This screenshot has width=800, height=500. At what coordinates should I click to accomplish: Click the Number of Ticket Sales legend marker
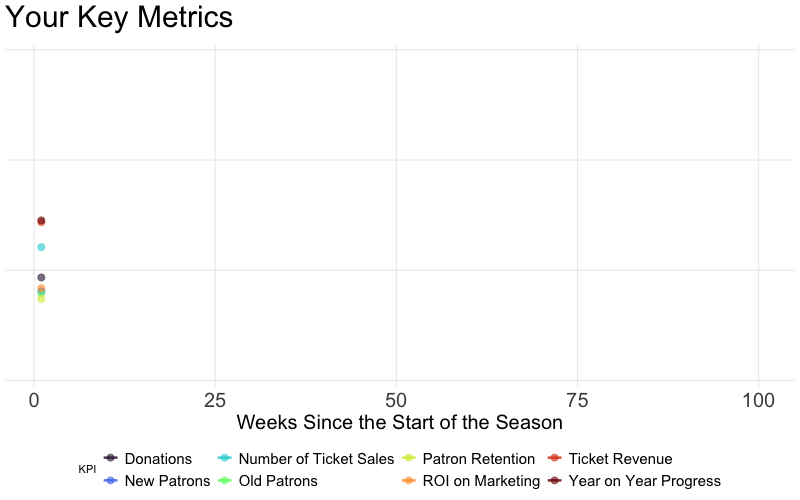[225, 458]
